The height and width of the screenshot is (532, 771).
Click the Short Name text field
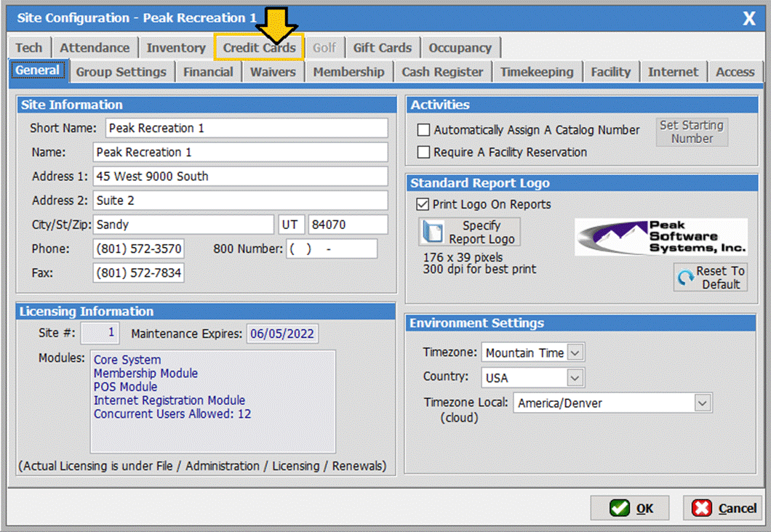tap(246, 128)
